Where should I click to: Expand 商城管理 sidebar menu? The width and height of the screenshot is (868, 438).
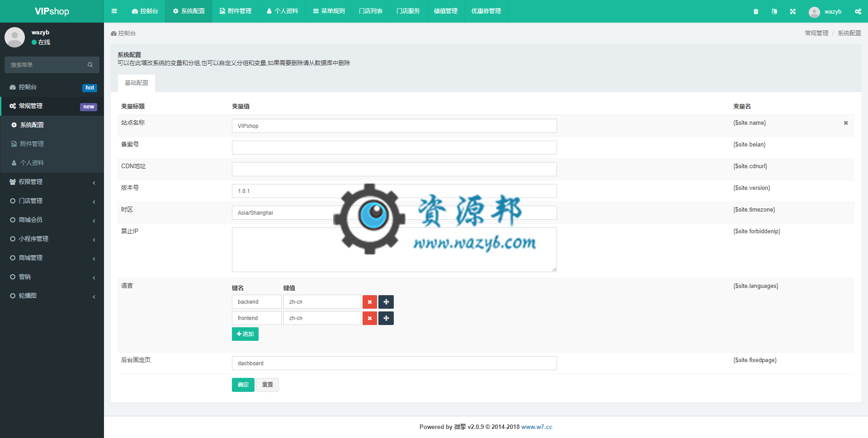[52, 258]
